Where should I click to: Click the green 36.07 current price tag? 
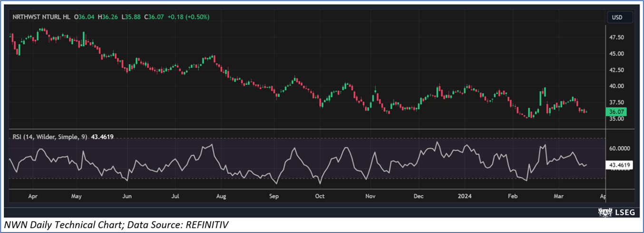[617, 112]
